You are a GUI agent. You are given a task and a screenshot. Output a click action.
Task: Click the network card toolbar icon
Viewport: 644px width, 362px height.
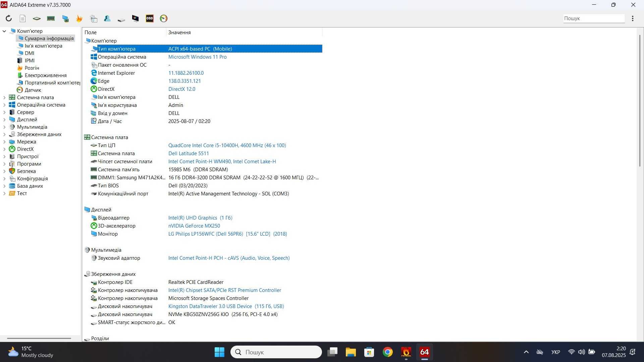65,18
